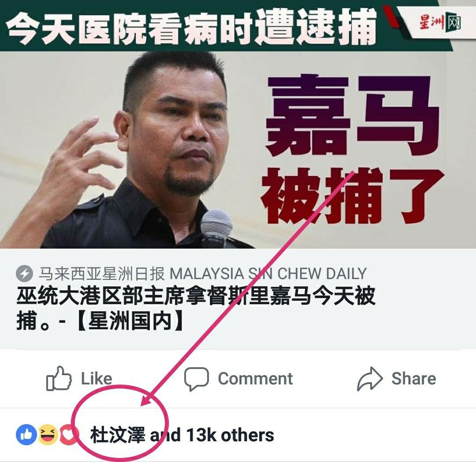Screen dimensions: 476x462
Task: Click the blue Like reaction emoji
Action: tap(26, 435)
